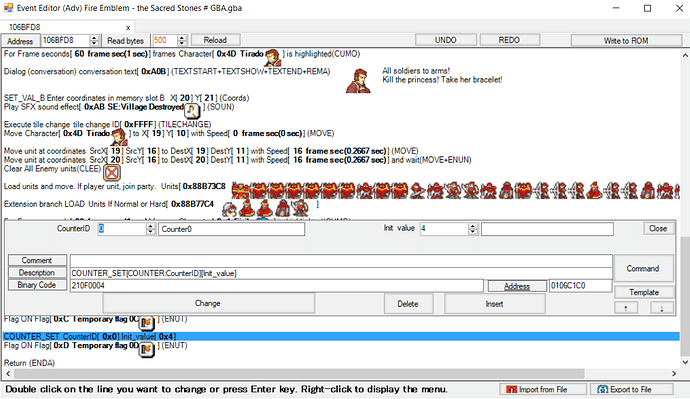The image size is (690, 399).
Task: Move command down with down arrow button
Action: click(x=661, y=308)
